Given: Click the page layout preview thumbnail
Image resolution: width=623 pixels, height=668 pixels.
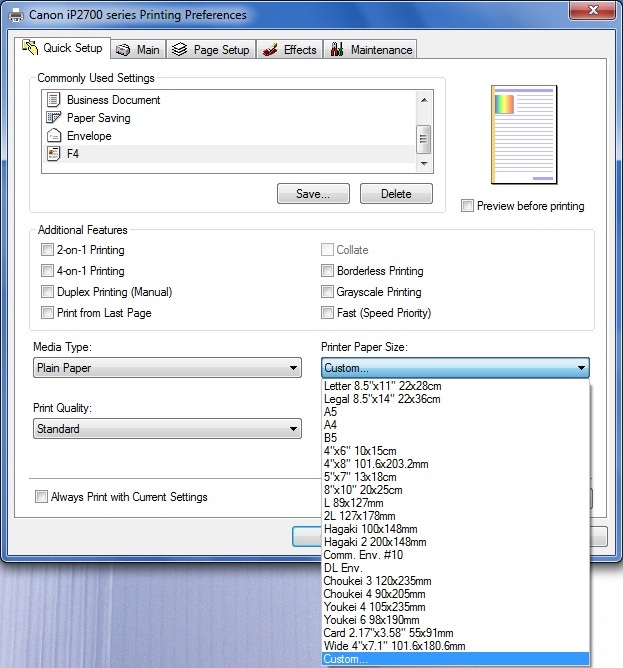Looking at the screenshot, I should click(x=524, y=134).
